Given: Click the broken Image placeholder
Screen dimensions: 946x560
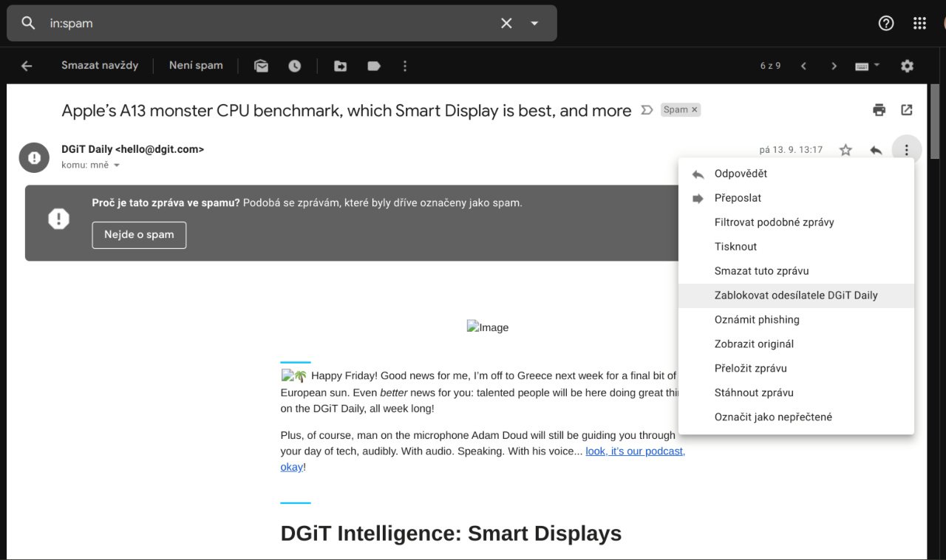Looking at the screenshot, I should [488, 327].
